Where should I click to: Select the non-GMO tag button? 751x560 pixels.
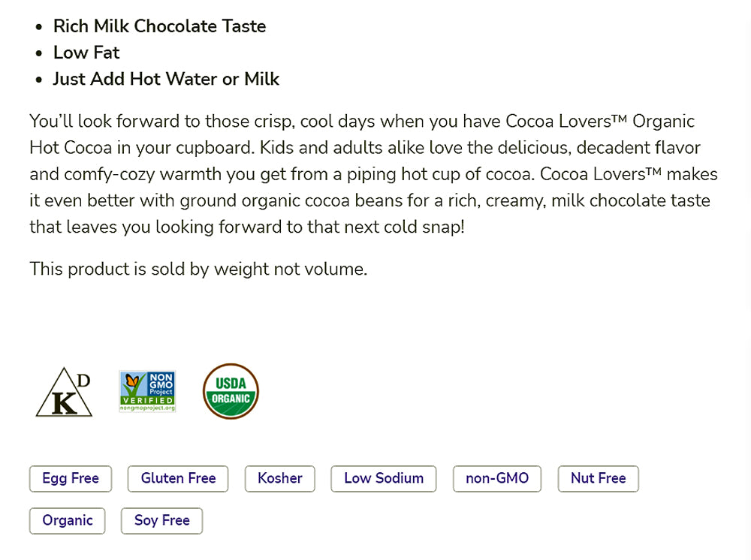click(497, 478)
